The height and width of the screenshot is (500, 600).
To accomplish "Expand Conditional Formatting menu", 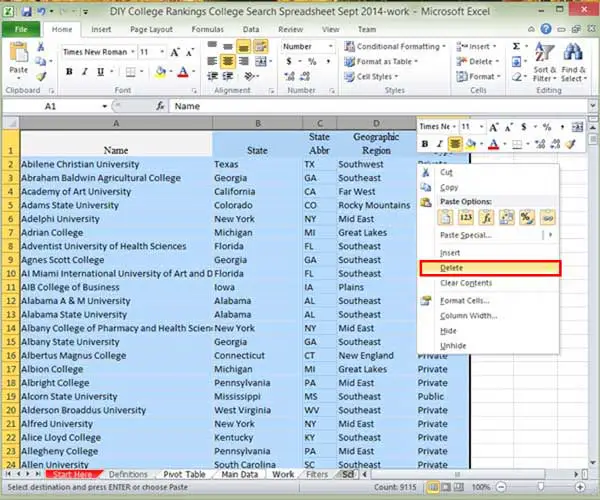I will [395, 46].
